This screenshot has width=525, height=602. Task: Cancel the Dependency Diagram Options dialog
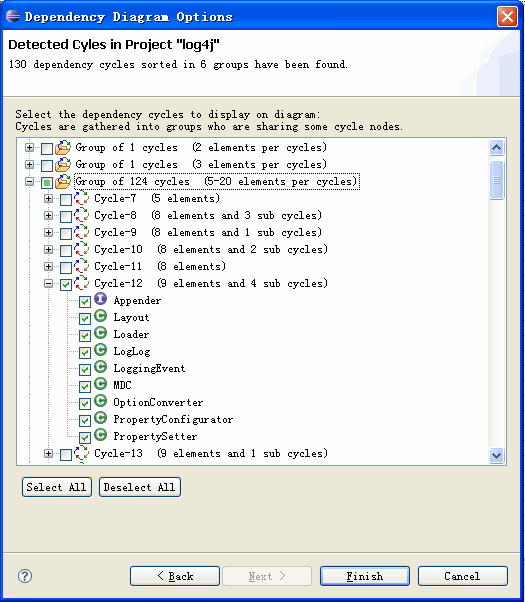(x=463, y=576)
